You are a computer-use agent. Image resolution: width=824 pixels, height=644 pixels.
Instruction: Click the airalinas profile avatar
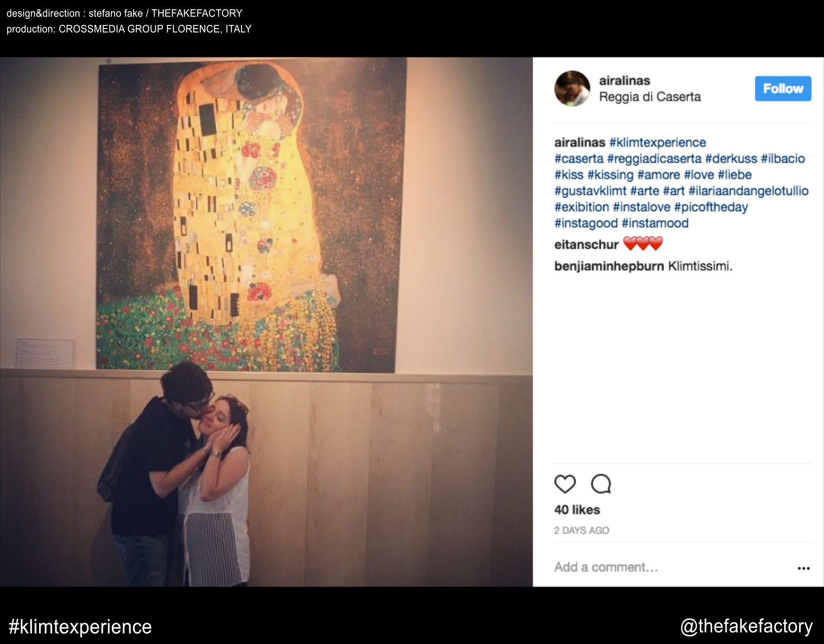pyautogui.click(x=572, y=89)
